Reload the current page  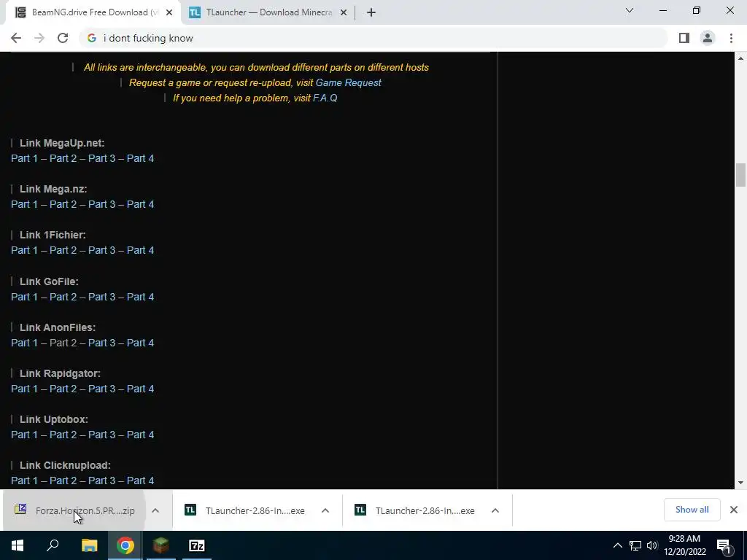coord(63,38)
